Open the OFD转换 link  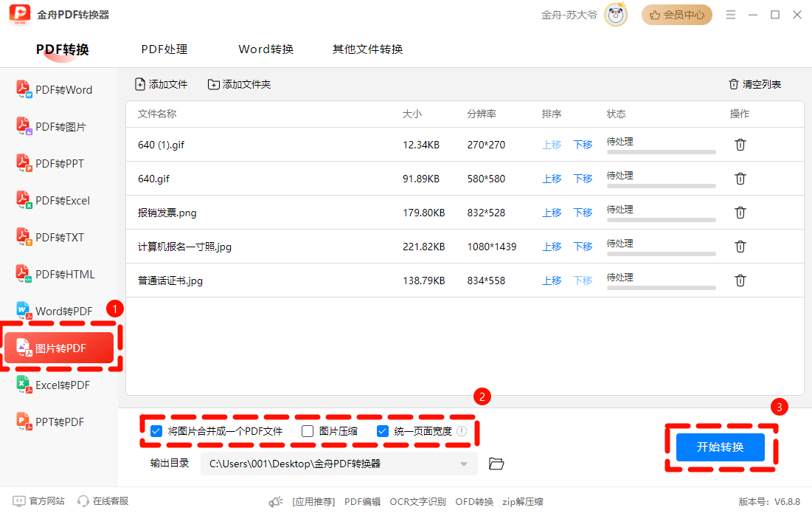(x=474, y=501)
